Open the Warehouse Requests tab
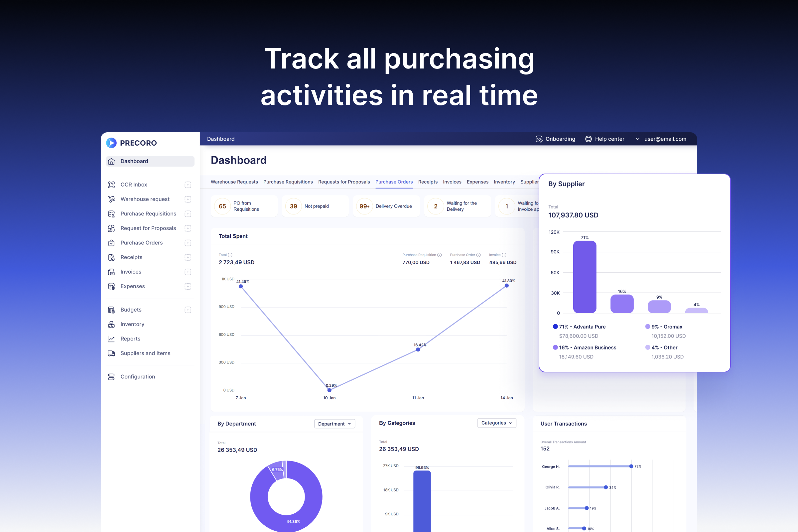The image size is (798, 532). pyautogui.click(x=234, y=182)
